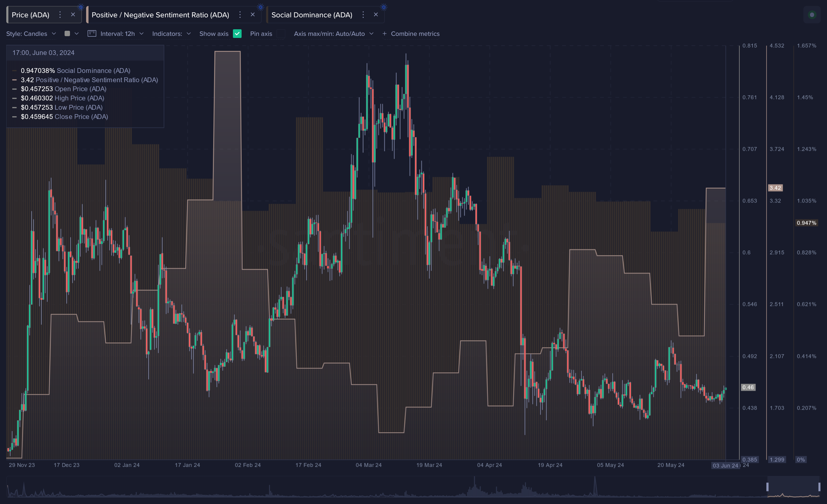The height and width of the screenshot is (504, 827).
Task: Click Cardano logo icon above Price tab
Action: pyautogui.click(x=81, y=7)
